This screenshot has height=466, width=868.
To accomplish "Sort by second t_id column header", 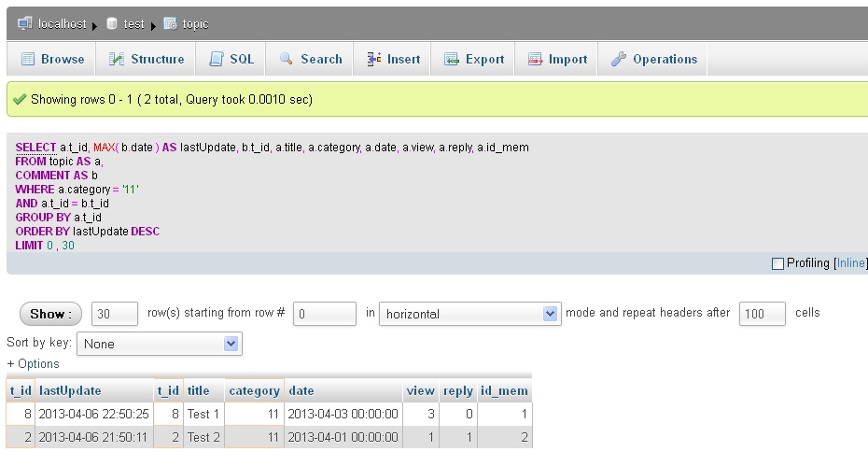I will (x=168, y=390).
